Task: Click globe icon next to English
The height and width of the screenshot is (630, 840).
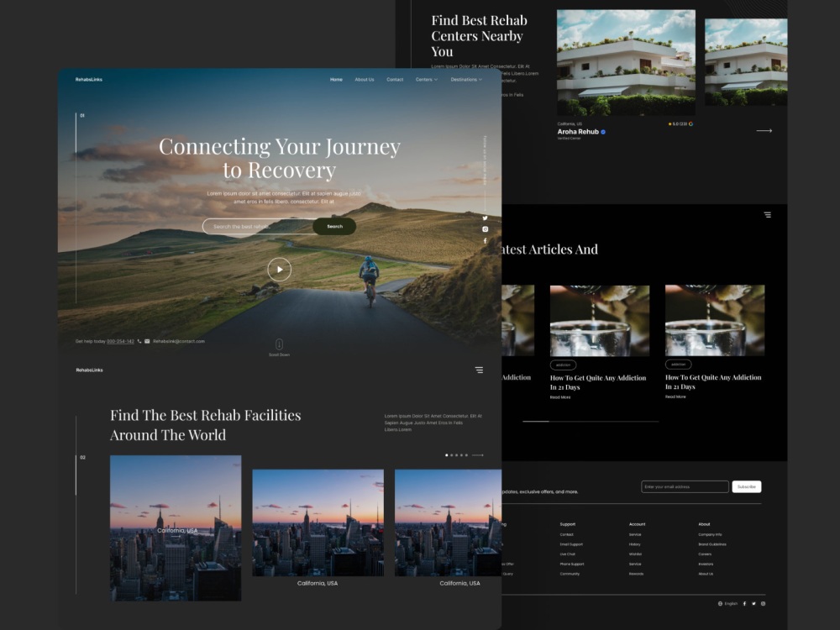Action: (720, 604)
